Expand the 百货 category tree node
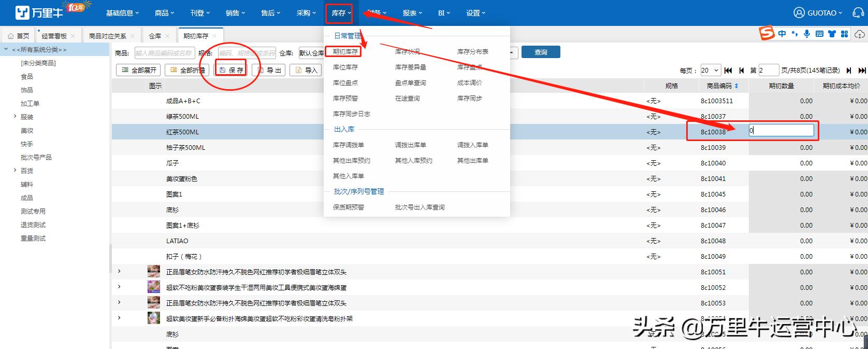 pos(15,171)
